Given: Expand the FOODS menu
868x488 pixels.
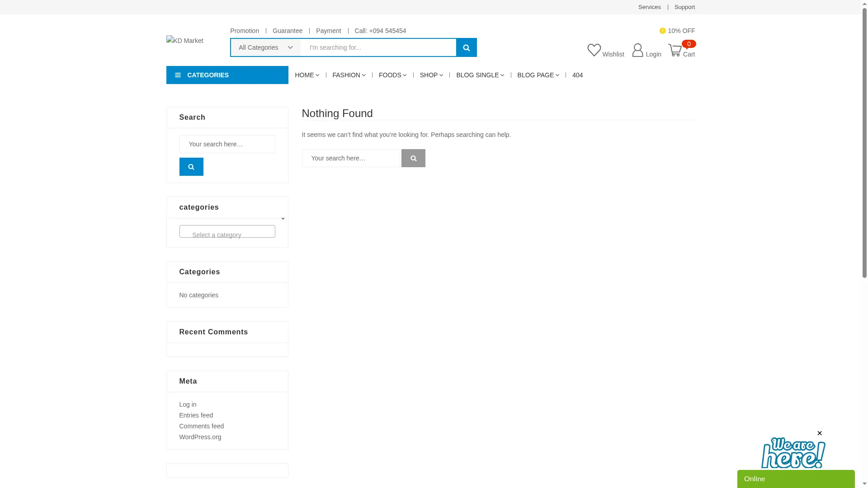Looking at the screenshot, I should coord(393,75).
